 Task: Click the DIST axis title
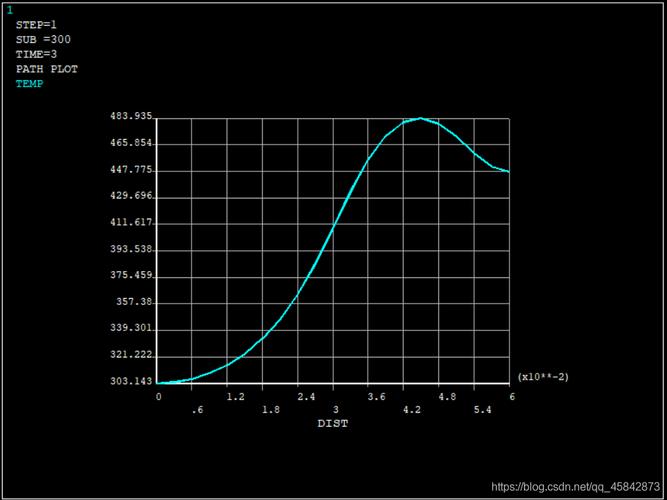[333, 424]
